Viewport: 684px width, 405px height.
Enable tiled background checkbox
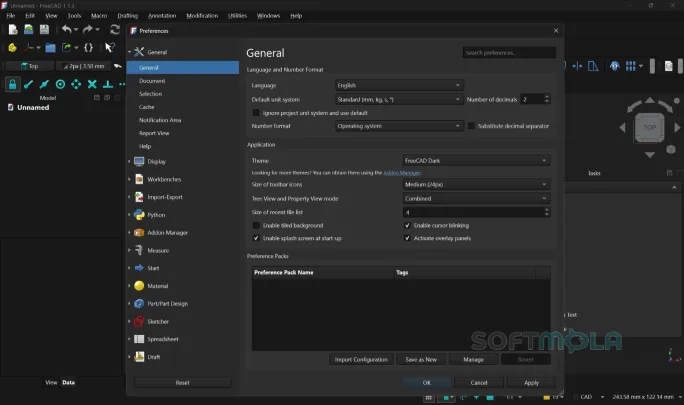(x=256, y=226)
